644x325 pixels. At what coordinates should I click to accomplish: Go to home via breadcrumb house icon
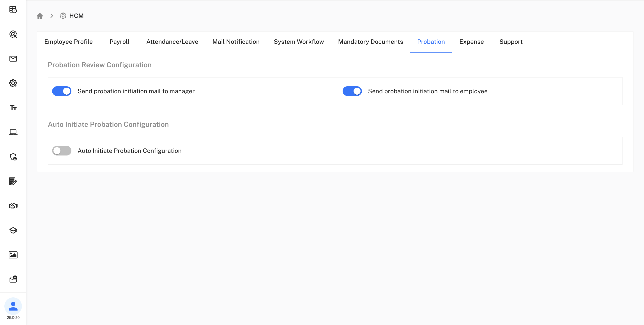tap(40, 16)
